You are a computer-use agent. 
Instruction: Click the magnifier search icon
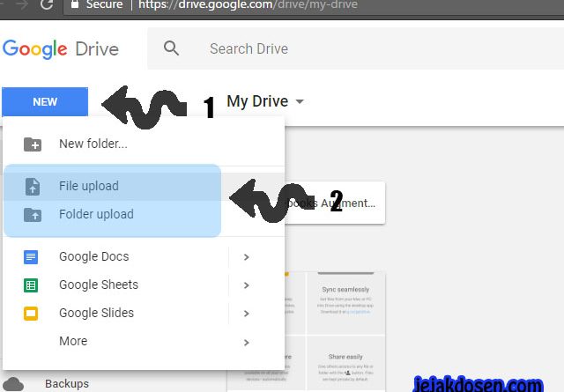pyautogui.click(x=171, y=48)
